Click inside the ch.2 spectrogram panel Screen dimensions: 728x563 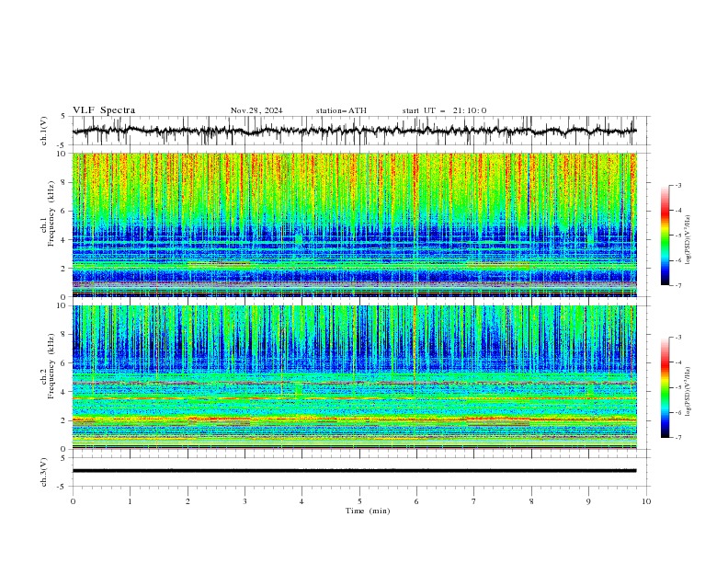coord(354,377)
